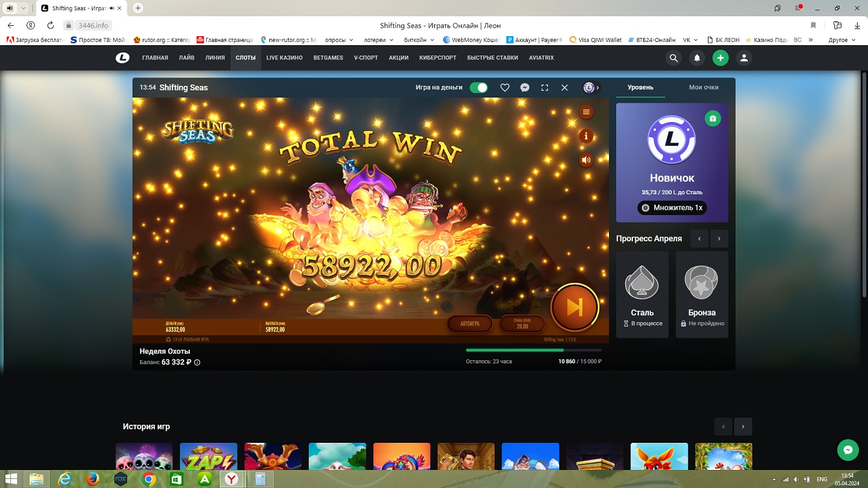This screenshot has height=488, width=868.
Task: Switch to the 'Мои очки' tab
Action: 703,88
